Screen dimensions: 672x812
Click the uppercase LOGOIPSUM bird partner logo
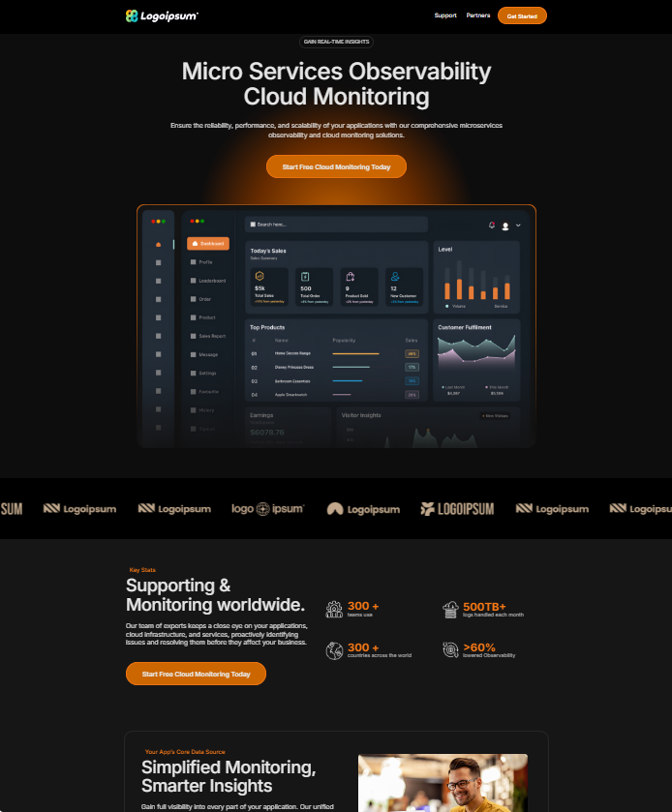[x=457, y=509]
